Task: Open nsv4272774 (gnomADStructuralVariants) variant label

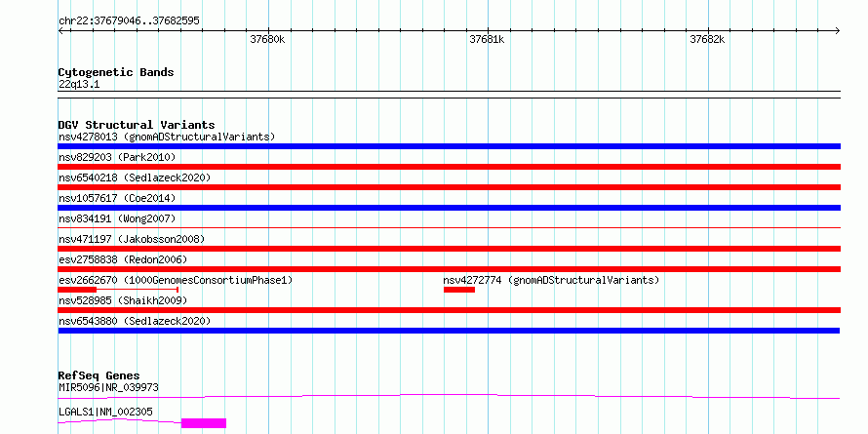Action: (551, 280)
